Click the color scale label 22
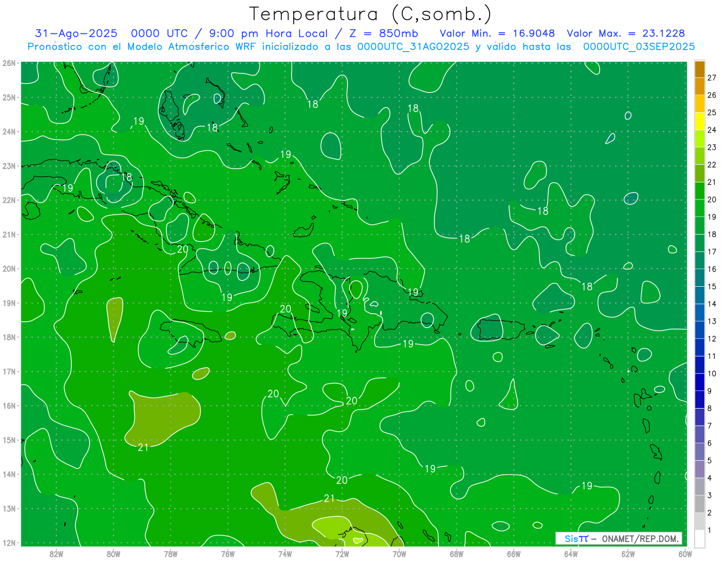The width and height of the screenshot is (728, 562). 712,164
